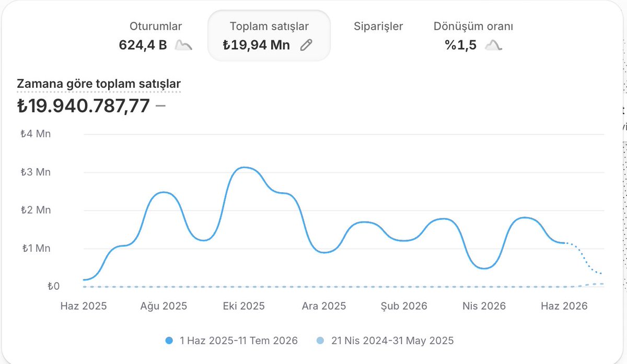627x364 pixels.
Task: Click the Haz 2026 x-axis label
Action: 564,306
